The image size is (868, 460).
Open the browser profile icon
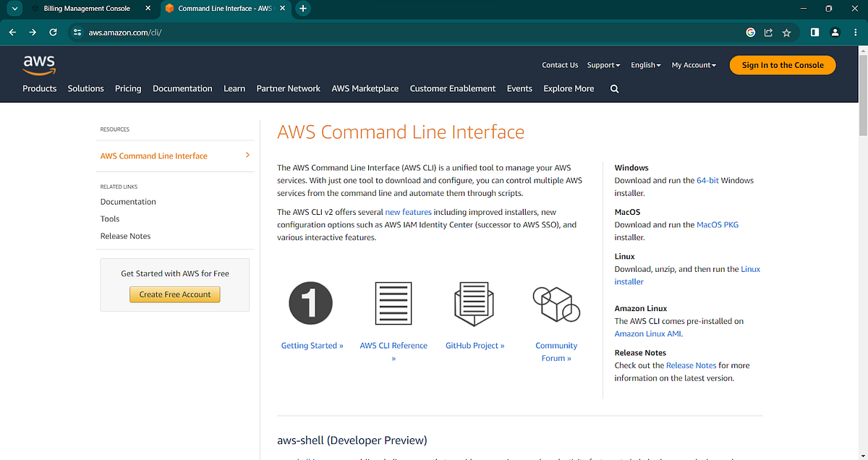pyautogui.click(x=835, y=33)
